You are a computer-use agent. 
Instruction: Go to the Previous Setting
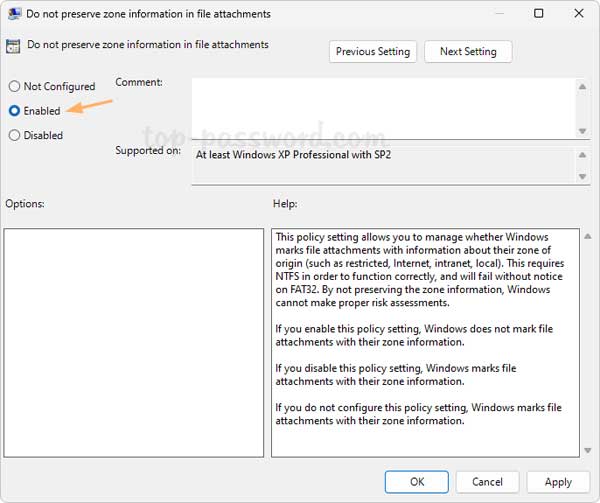click(373, 51)
